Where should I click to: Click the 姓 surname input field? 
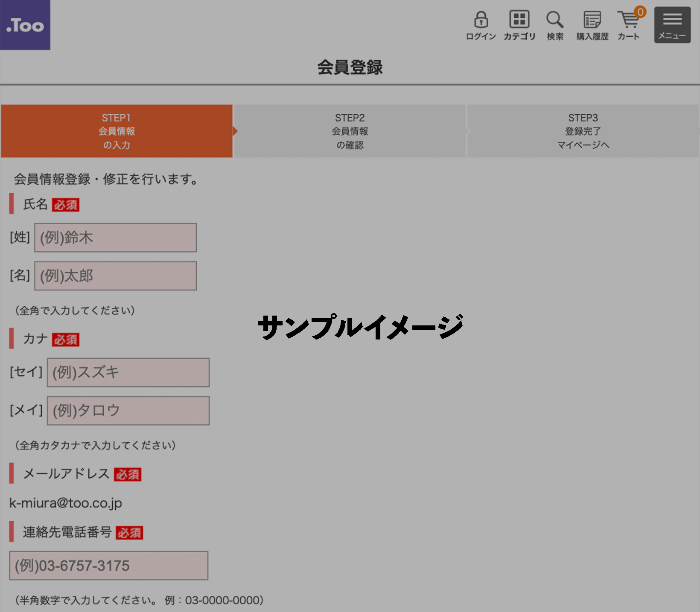point(115,238)
